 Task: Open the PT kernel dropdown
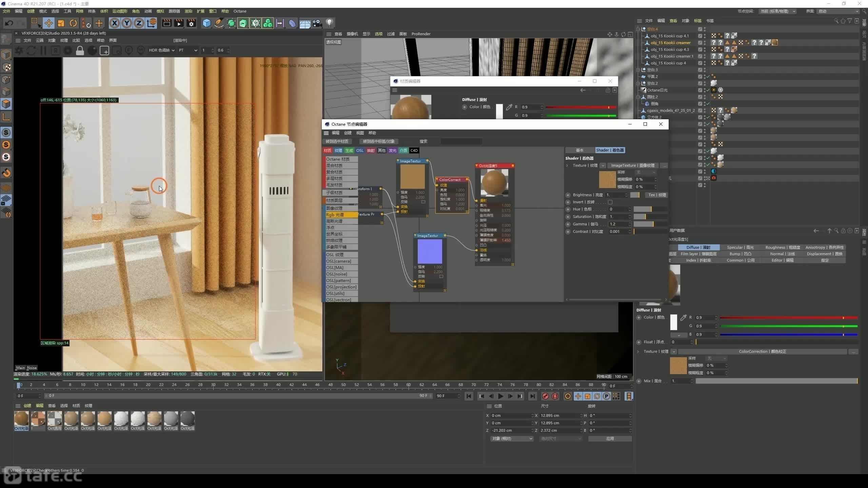pyautogui.click(x=188, y=50)
